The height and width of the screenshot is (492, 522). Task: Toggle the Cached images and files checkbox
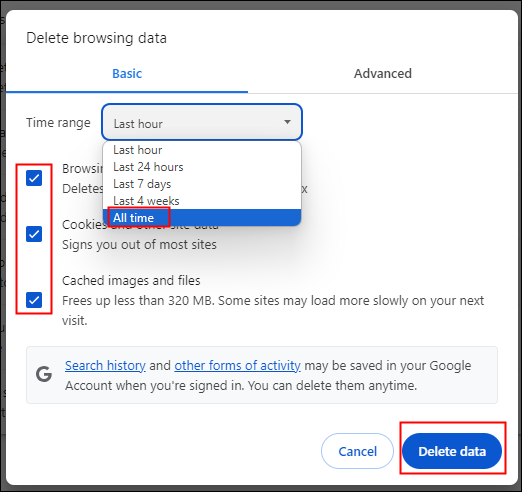(34, 300)
